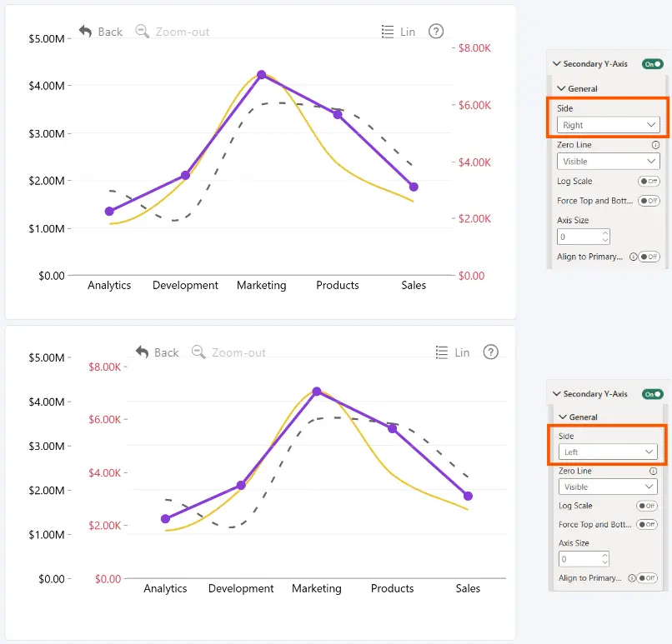Click the Axis Size stepper arrows in the lower panel

click(604, 559)
